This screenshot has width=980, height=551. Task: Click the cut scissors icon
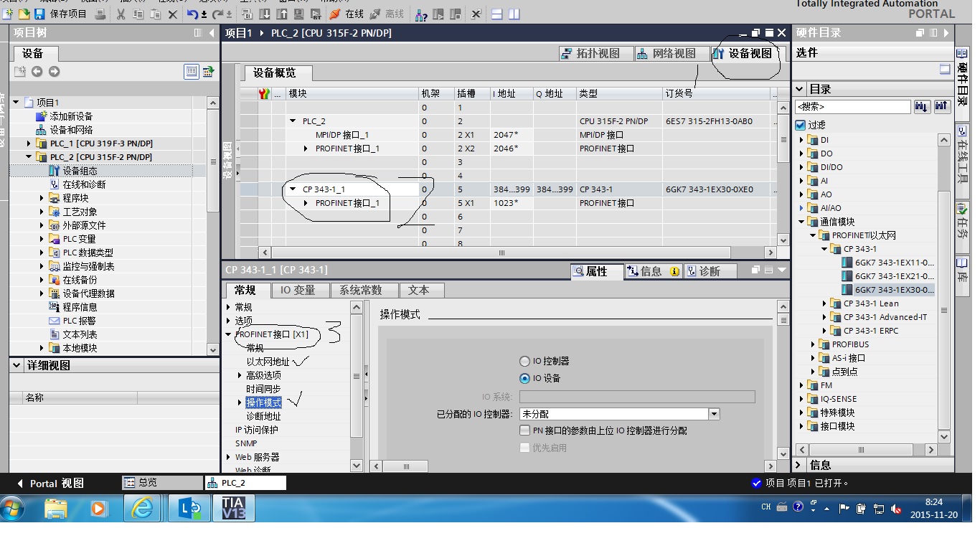tap(121, 14)
